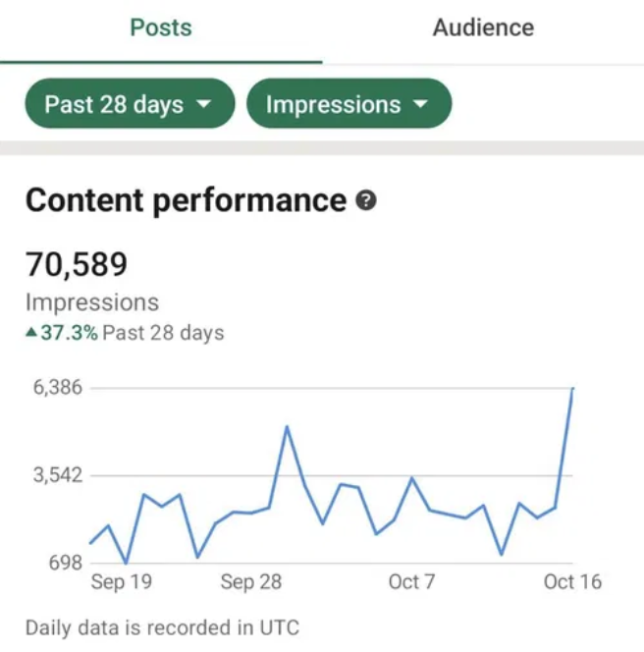Click the Oct 7 date axis label
Image resolution: width=644 pixels, height=652 pixels.
click(x=411, y=582)
